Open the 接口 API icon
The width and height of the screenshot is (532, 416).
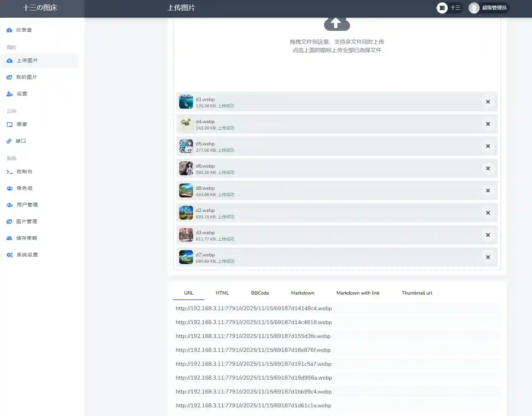[9, 141]
